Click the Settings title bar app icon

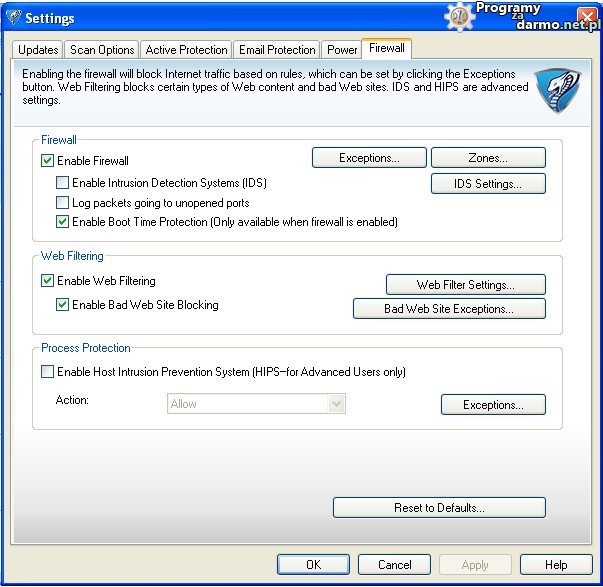tap(13, 17)
